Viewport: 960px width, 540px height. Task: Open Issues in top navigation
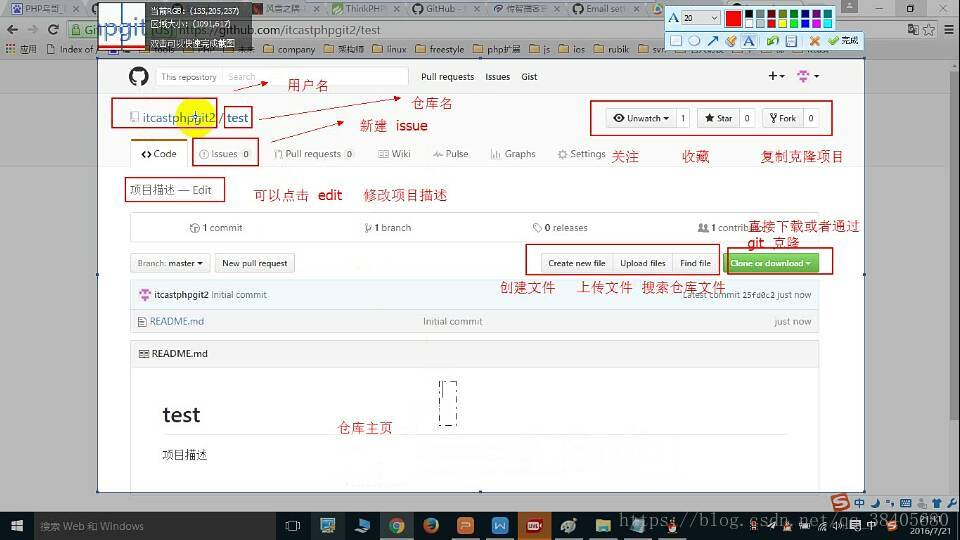click(497, 77)
